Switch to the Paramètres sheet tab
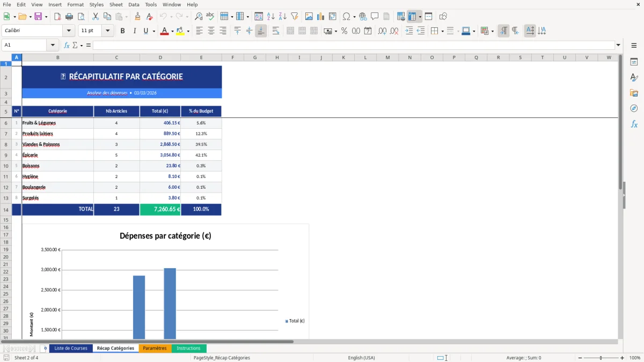The image size is (644, 362). click(155, 348)
